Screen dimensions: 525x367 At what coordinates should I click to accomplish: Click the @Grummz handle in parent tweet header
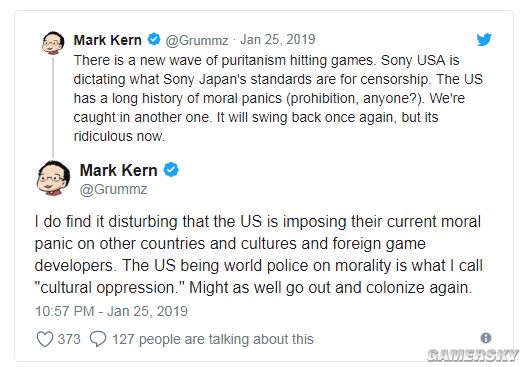pyautogui.click(x=197, y=40)
